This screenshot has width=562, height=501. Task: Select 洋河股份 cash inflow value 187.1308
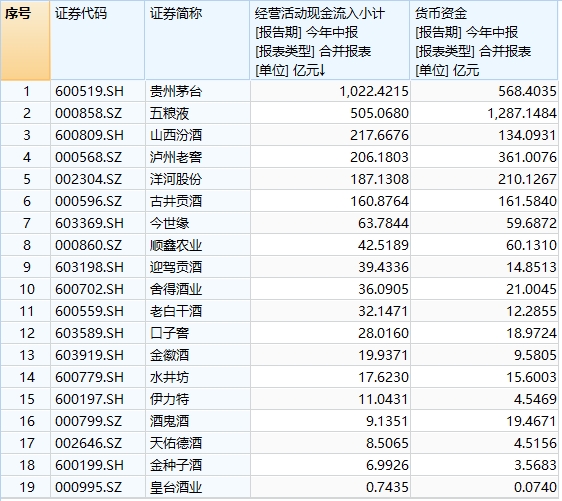379,179
